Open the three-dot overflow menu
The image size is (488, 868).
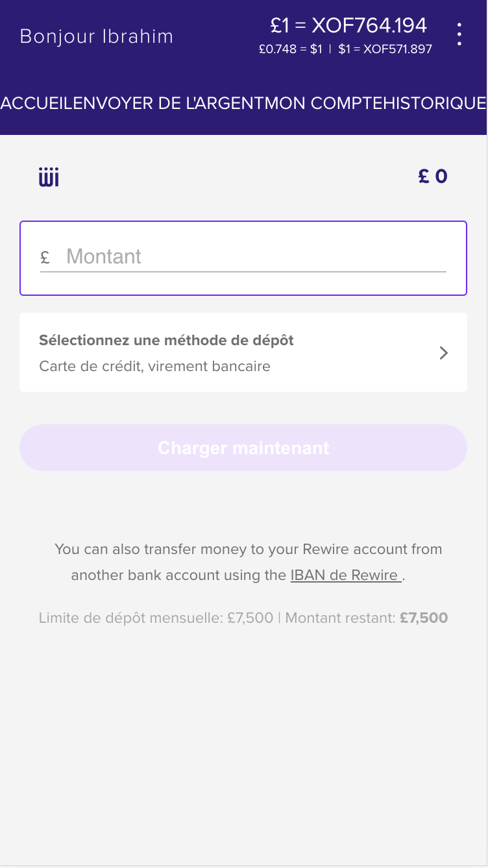point(459,34)
